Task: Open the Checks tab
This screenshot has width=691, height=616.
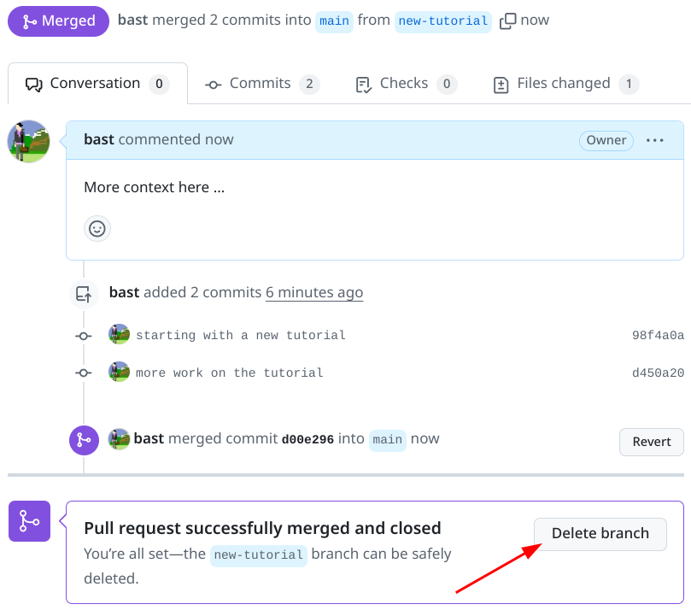Action: point(406,84)
